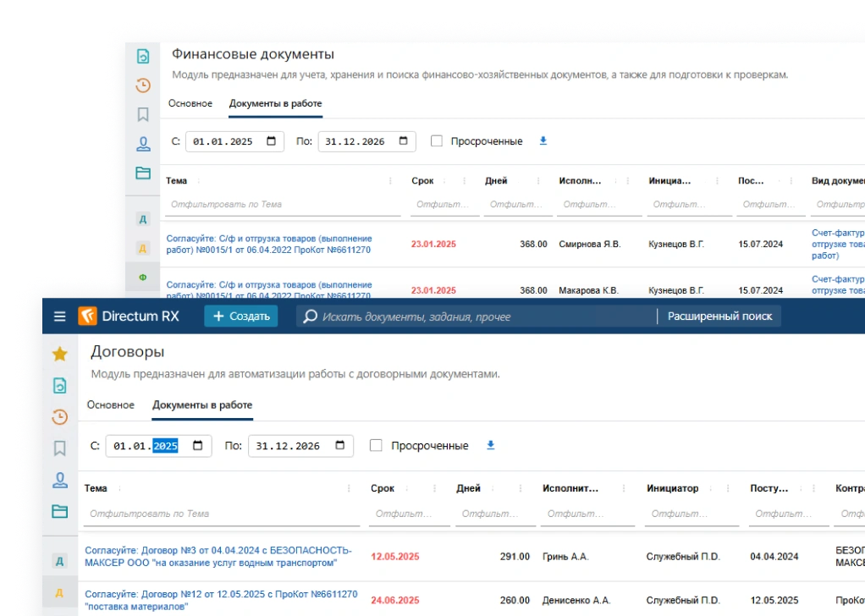Click the 31.12.2026 date field in Финансовые документы

(366, 141)
